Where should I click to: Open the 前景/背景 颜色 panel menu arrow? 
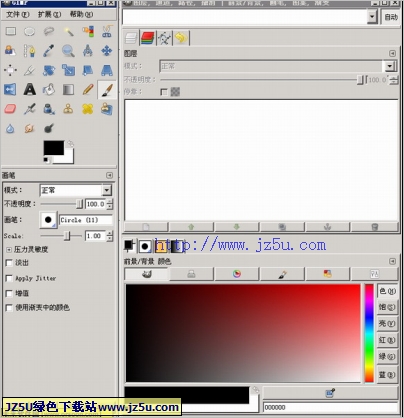(x=393, y=261)
